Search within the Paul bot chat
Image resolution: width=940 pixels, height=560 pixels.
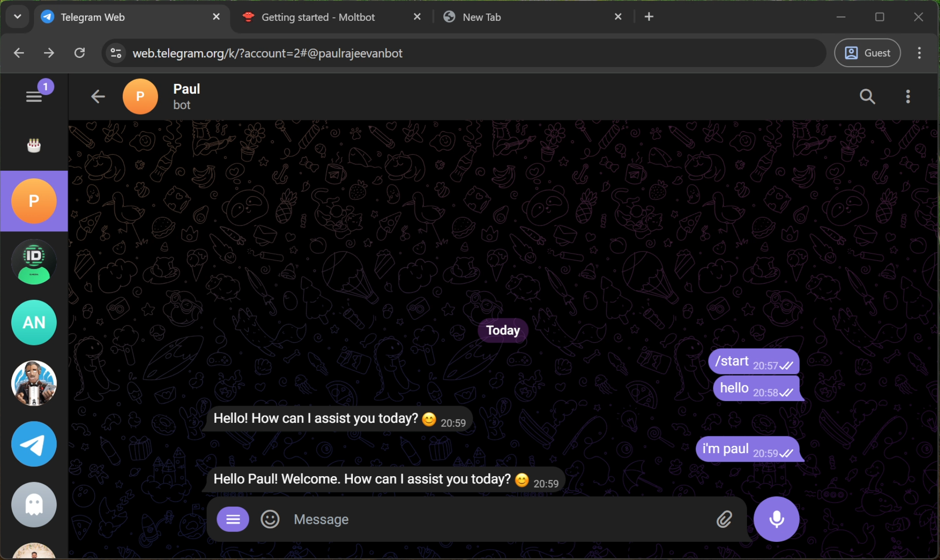[867, 96]
